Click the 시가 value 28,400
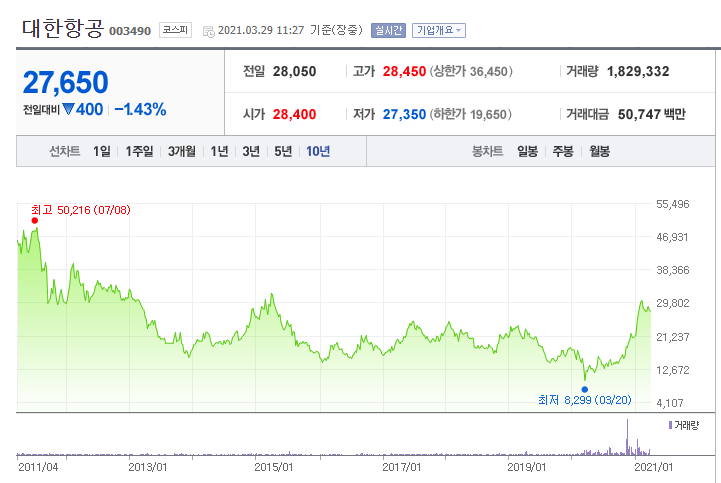The width and height of the screenshot is (721, 483). point(294,115)
